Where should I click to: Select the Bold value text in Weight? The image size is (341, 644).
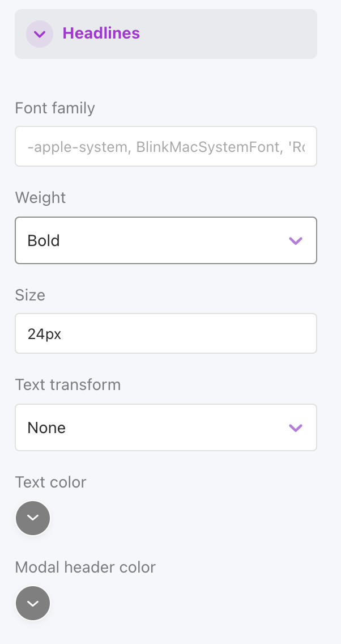44,240
